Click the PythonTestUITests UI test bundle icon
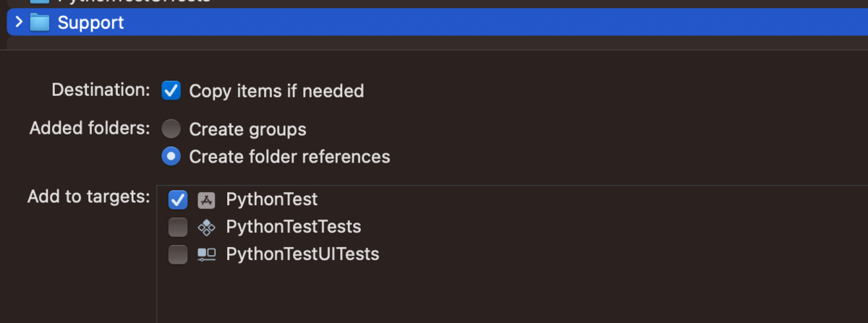 pyautogui.click(x=207, y=254)
